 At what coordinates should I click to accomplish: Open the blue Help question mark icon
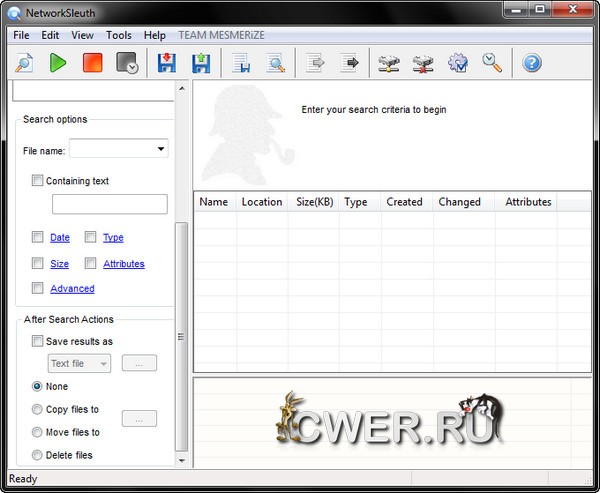532,63
